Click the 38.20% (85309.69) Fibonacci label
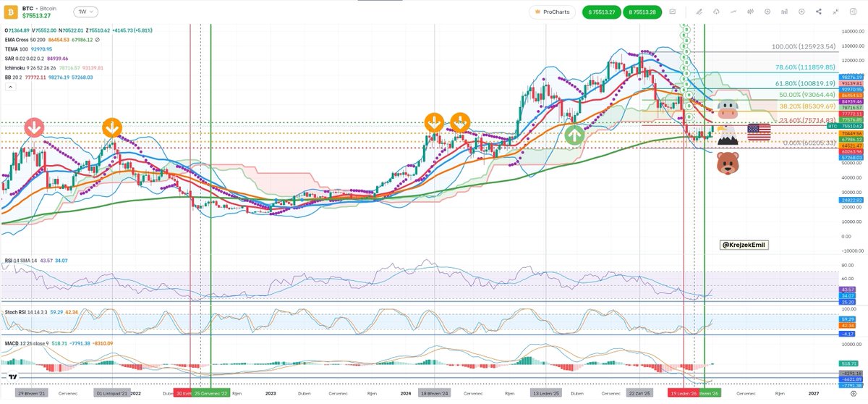This screenshot has width=868, height=404. 807,106
